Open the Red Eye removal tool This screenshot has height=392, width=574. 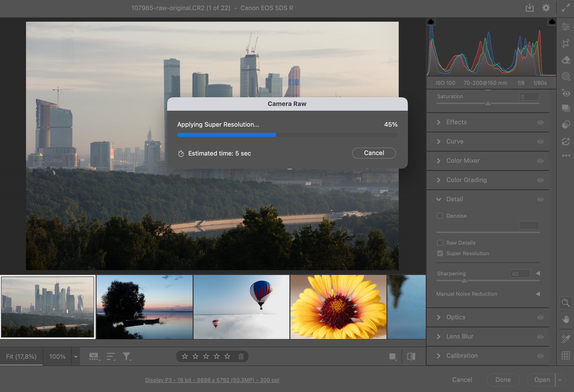[566, 93]
